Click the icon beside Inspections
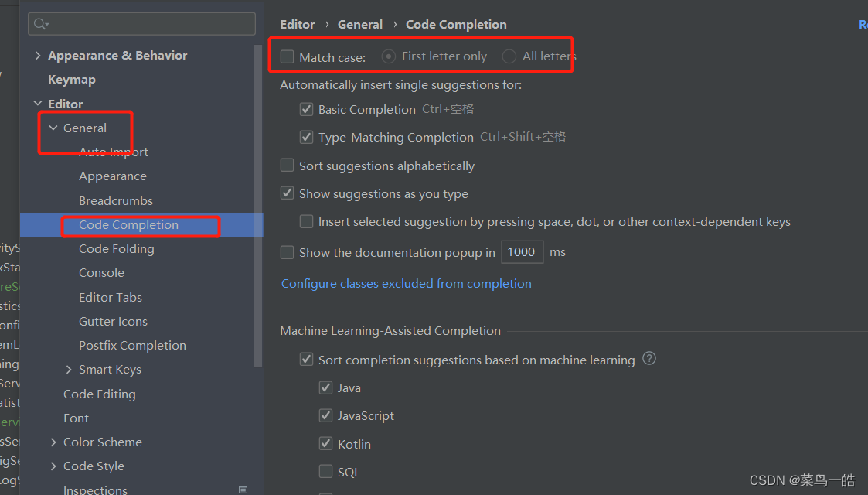 [x=243, y=490]
